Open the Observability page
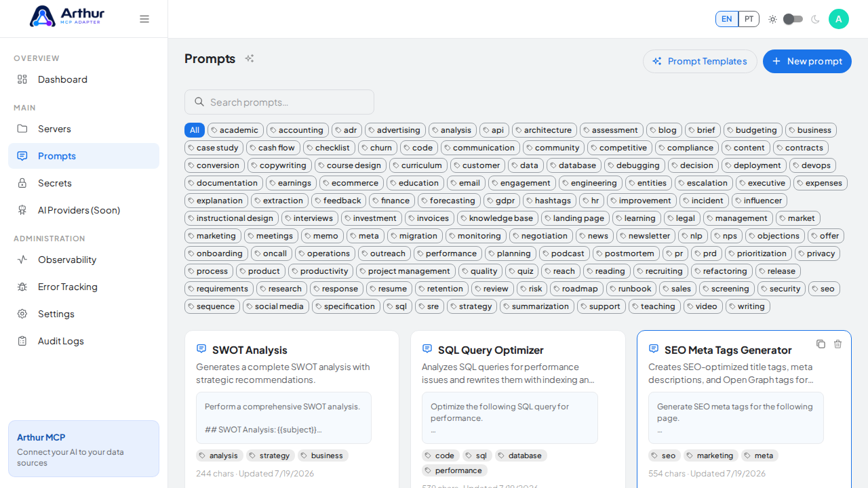The image size is (868, 488). pyautogui.click(x=83, y=260)
